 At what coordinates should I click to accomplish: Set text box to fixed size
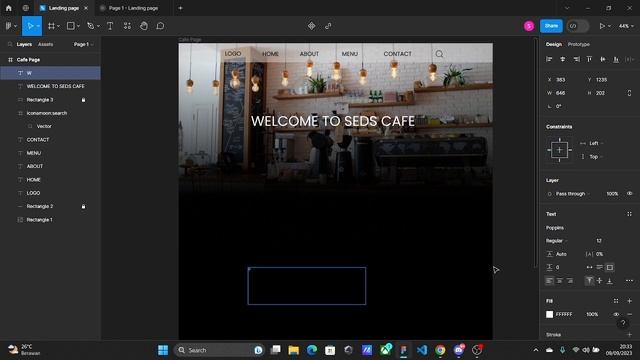coord(610,267)
